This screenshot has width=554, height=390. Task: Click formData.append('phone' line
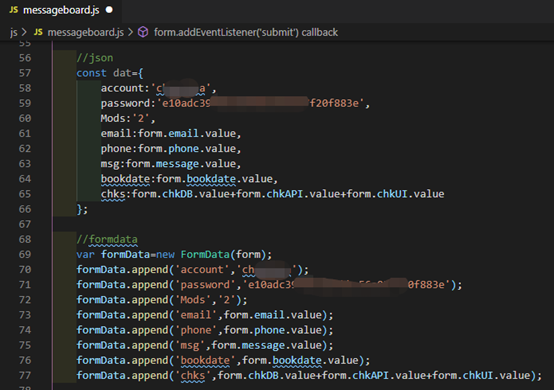205,330
